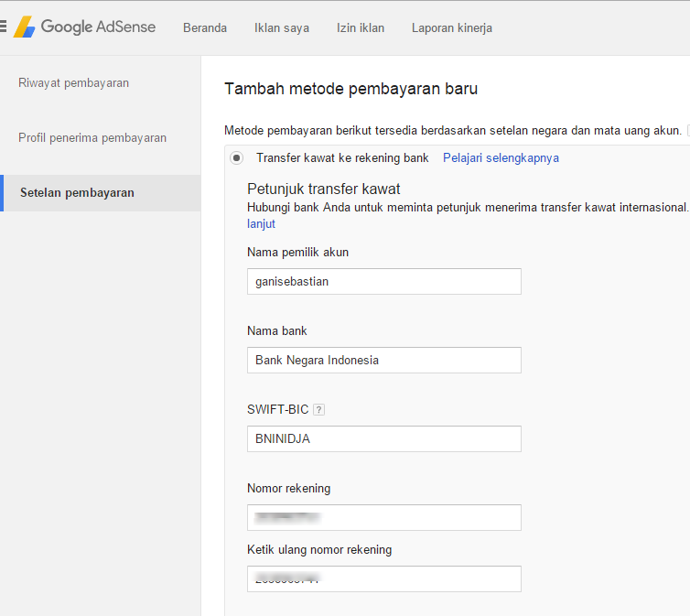Click the SWIFT-BIC help question mark icon

(x=318, y=410)
